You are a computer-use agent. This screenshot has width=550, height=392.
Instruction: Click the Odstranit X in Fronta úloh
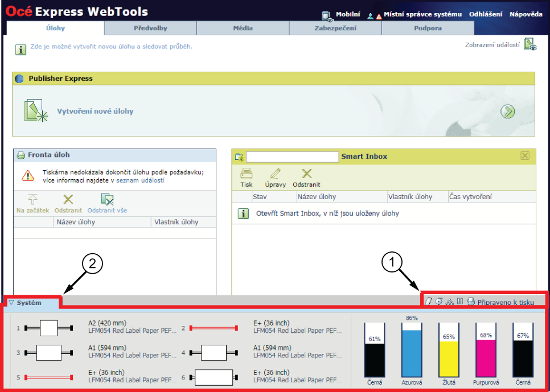tap(68, 200)
